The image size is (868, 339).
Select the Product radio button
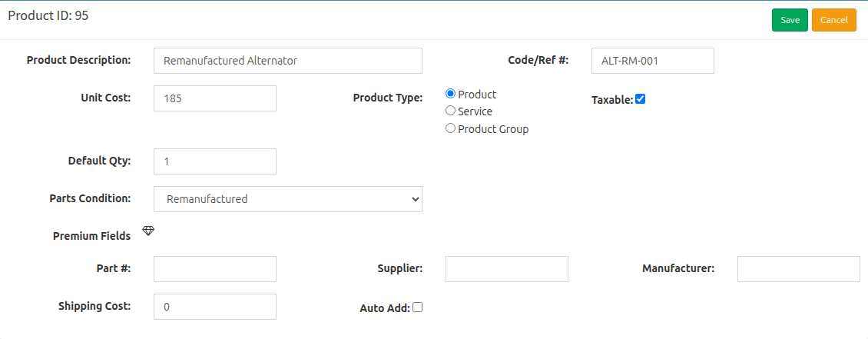pos(451,94)
